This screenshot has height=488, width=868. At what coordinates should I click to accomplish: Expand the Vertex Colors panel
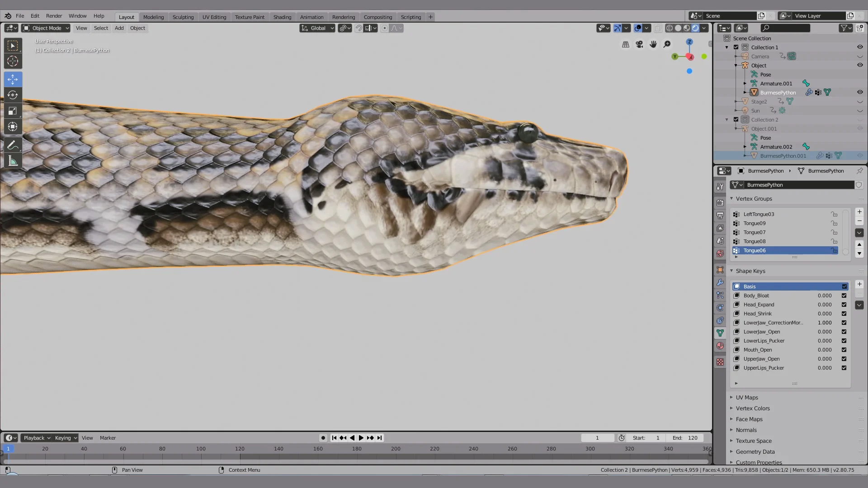coord(752,408)
